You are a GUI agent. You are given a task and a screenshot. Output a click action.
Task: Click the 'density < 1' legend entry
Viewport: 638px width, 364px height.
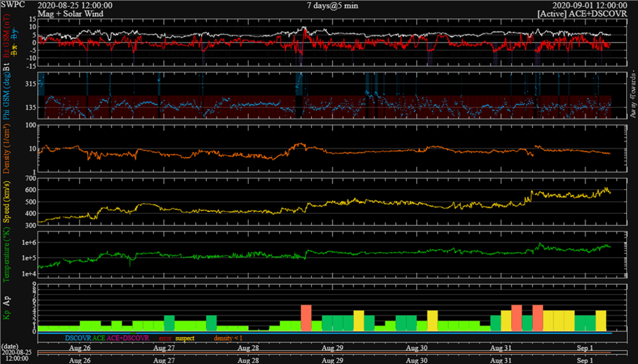click(228, 338)
